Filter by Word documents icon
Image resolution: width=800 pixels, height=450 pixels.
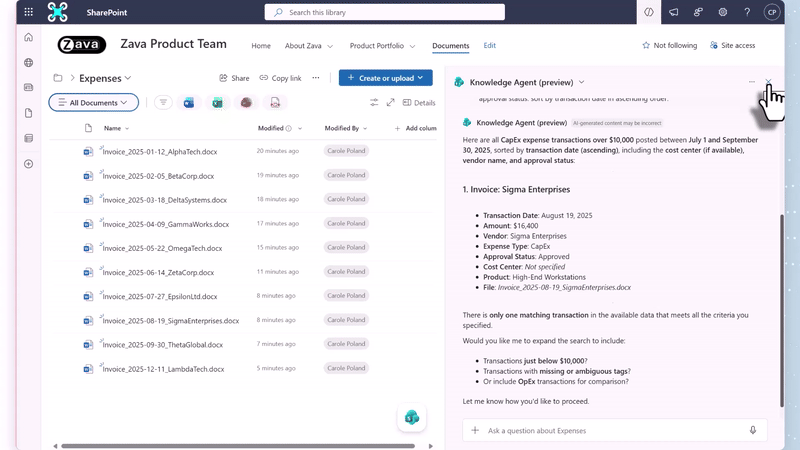tap(189, 103)
